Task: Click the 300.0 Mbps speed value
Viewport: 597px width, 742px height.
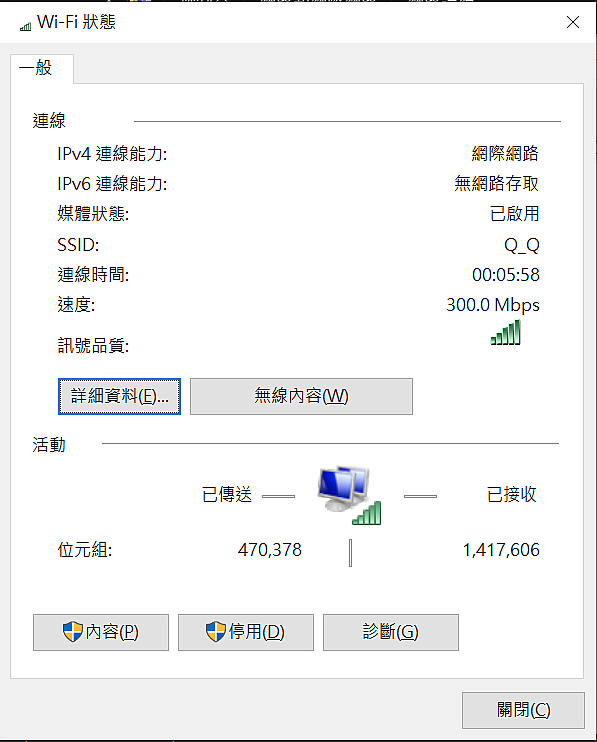Action: [493, 305]
